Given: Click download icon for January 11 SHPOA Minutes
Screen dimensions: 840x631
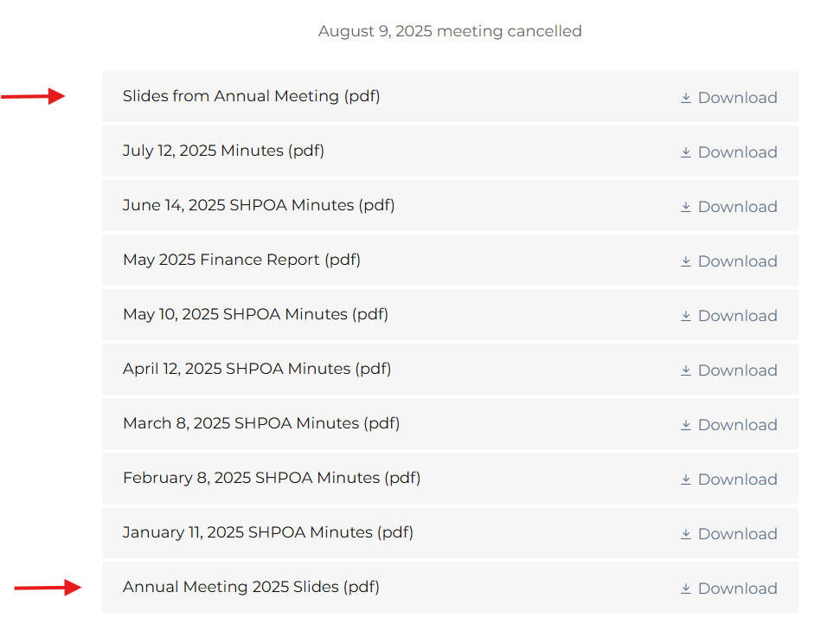Looking at the screenshot, I should coord(686,534).
